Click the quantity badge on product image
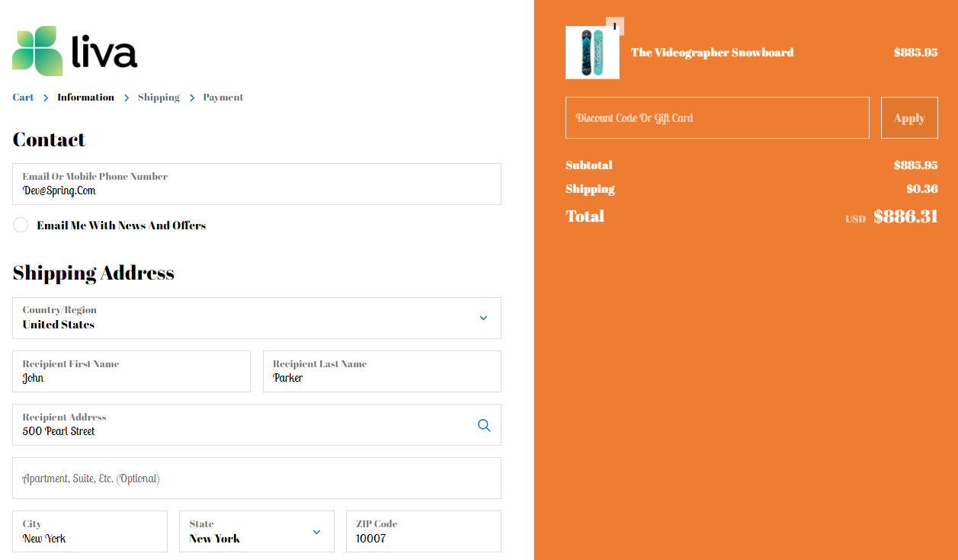The width and height of the screenshot is (958, 560). coord(614,26)
